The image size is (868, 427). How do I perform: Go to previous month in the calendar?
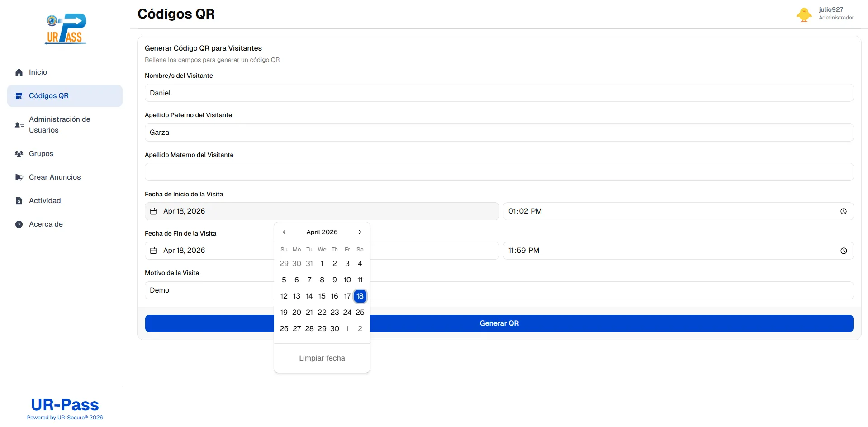click(284, 232)
